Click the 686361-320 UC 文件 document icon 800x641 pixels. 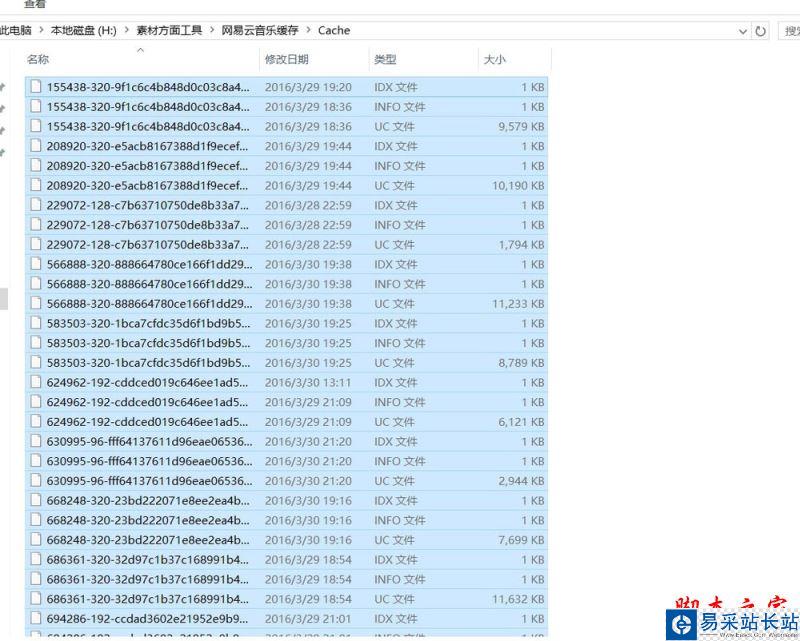35,598
